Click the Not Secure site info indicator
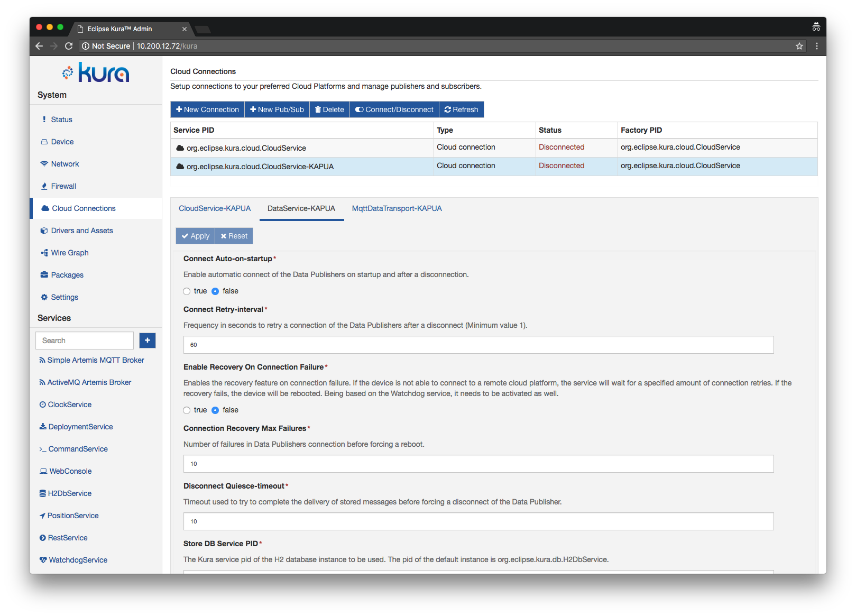The width and height of the screenshot is (856, 616). 106,46
